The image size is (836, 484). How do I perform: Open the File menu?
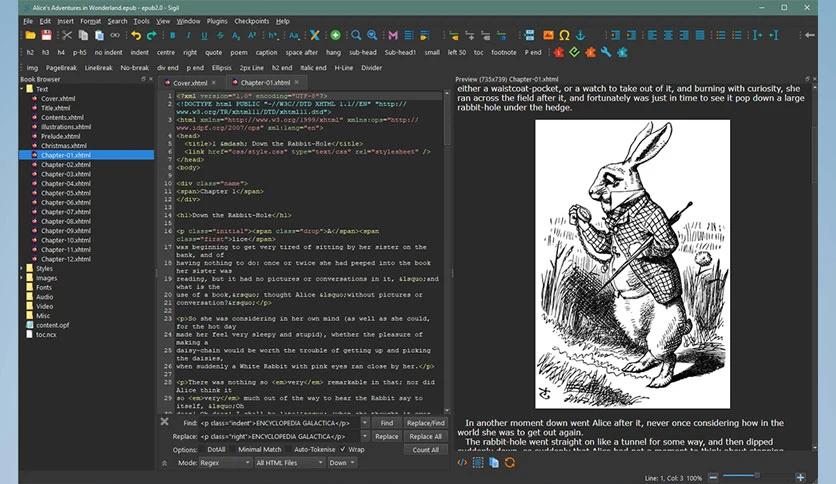28,21
